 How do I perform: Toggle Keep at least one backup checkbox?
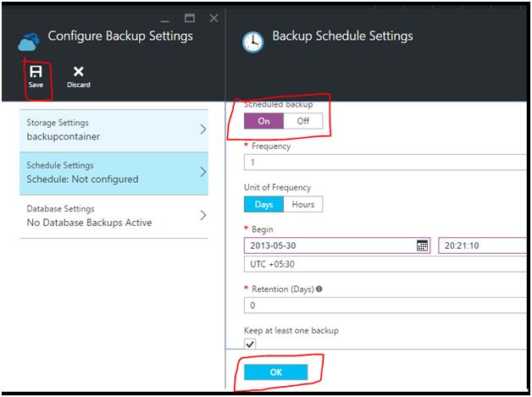(x=250, y=345)
